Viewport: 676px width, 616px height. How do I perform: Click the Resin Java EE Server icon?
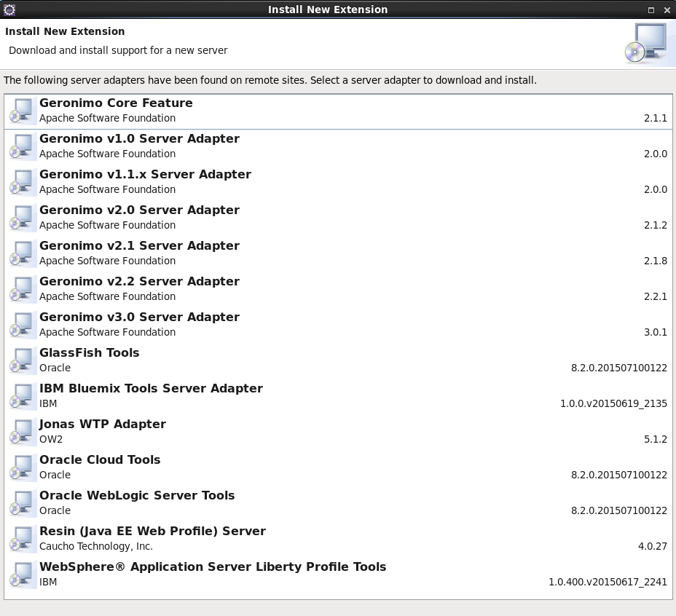(x=22, y=540)
